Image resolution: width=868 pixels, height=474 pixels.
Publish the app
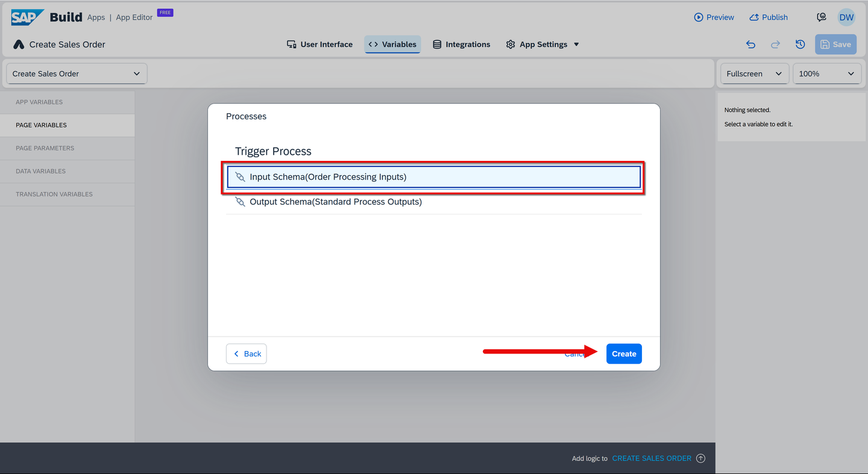click(x=769, y=17)
